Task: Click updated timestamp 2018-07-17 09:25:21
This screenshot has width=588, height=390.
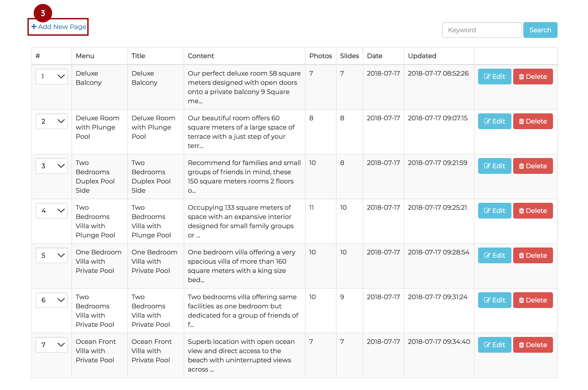Action: click(437, 208)
